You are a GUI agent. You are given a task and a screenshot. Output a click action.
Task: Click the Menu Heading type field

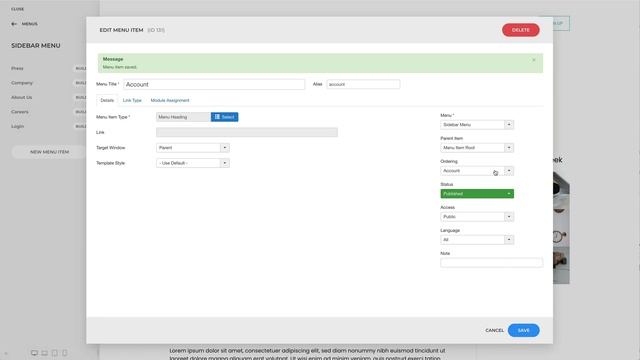[183, 117]
